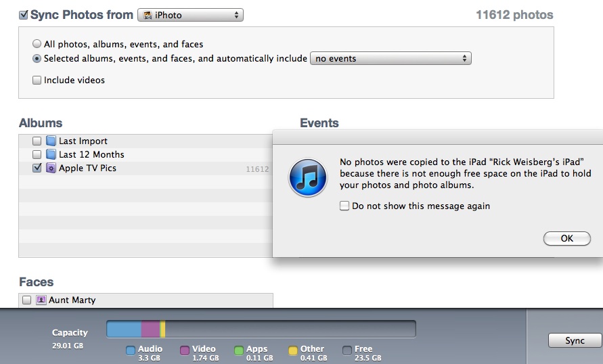Click the Last 12 Months album icon
603x364 pixels.
click(x=51, y=154)
